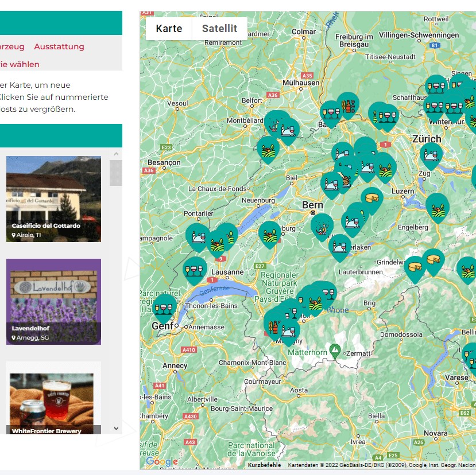
Task: Click the listing scroll-down arrow
Action: click(116, 429)
